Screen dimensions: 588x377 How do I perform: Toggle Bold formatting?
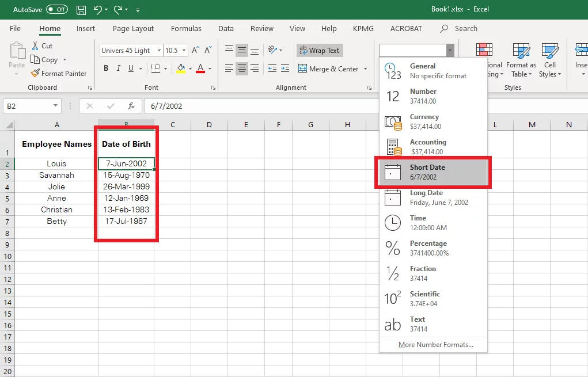pyautogui.click(x=106, y=68)
